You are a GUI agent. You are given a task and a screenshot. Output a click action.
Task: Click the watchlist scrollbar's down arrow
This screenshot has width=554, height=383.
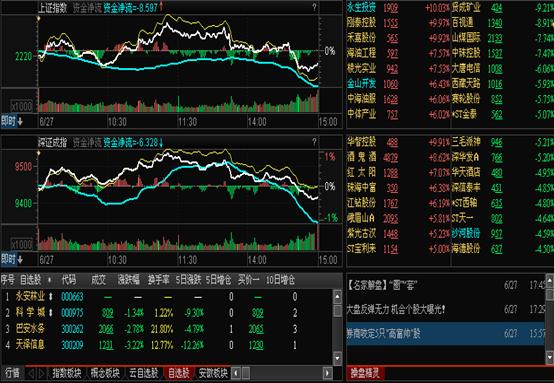tap(337, 358)
